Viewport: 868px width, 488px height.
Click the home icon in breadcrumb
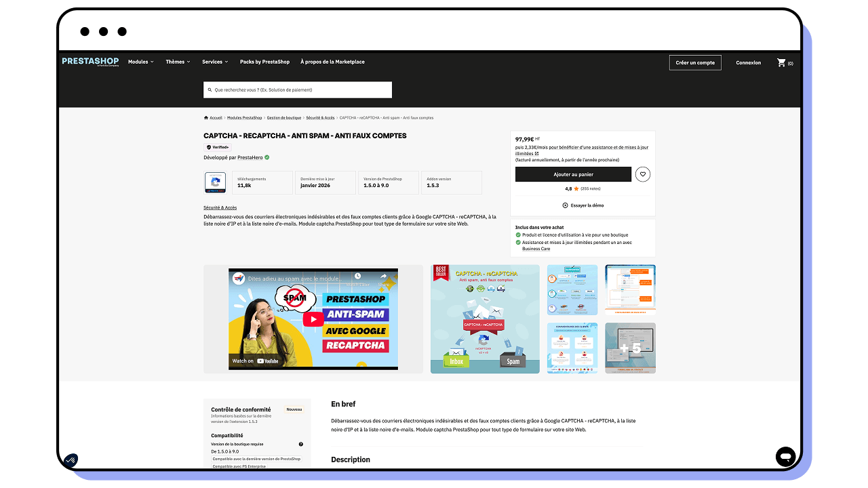point(206,118)
